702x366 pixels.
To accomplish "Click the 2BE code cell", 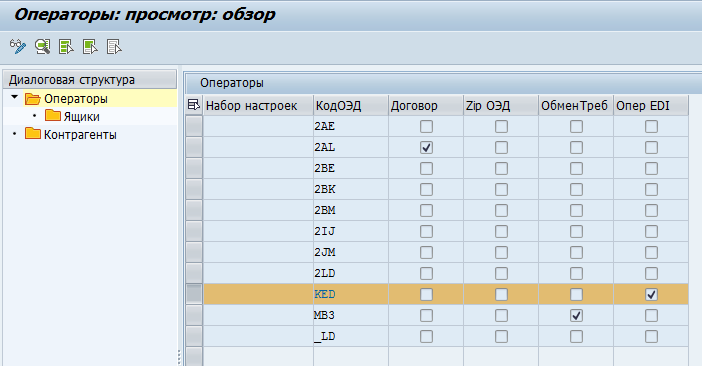I will [351, 169].
